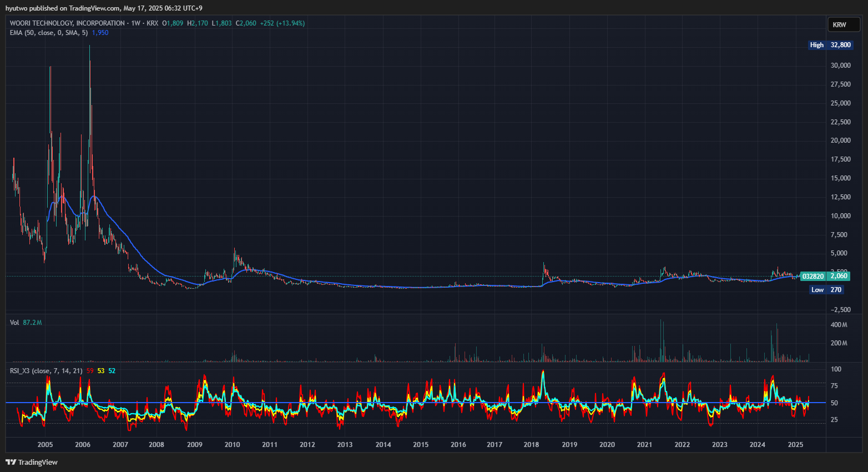Click the 2010 time axis label
Screen dimensions: 868x472
click(x=232, y=445)
